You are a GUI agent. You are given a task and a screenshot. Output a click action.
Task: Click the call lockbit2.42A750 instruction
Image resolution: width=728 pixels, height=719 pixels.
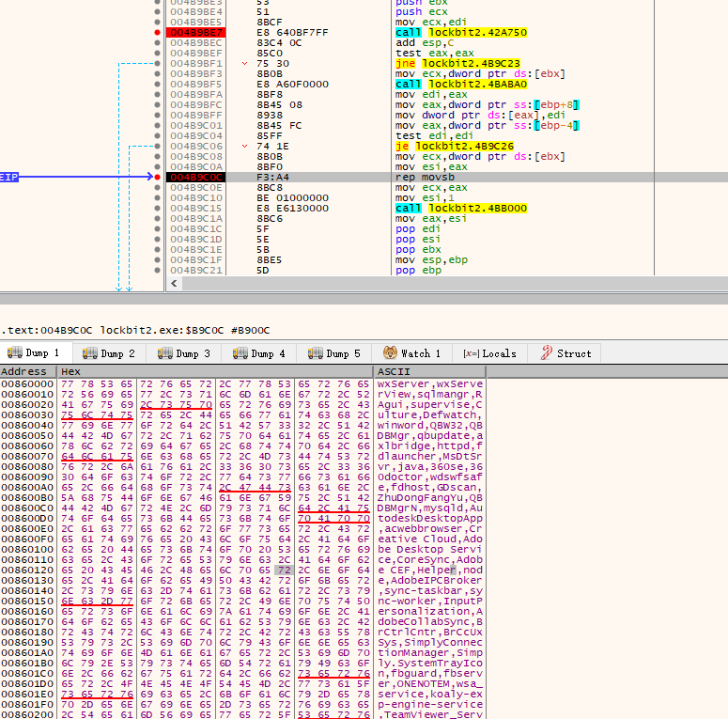click(446, 33)
